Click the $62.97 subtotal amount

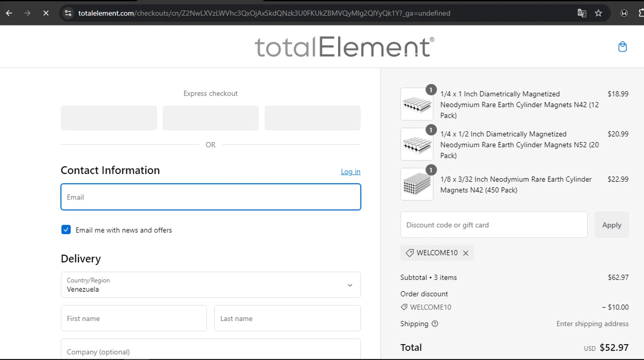618,278
